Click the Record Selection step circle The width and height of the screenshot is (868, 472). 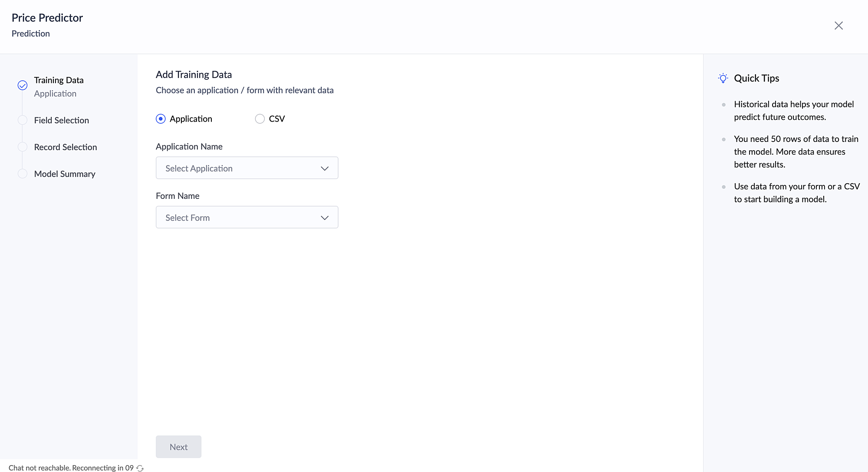pos(23,147)
